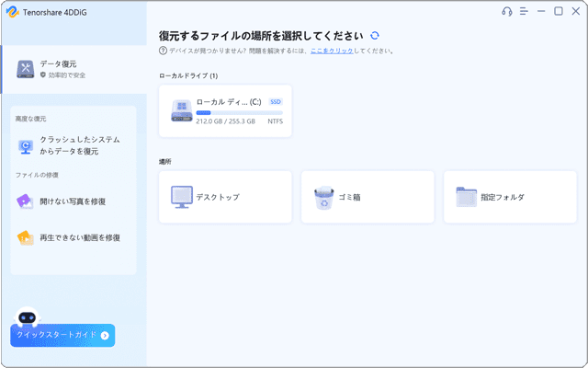Select the データ復元 sidebar item
This screenshot has height=368, width=588.
coord(73,70)
